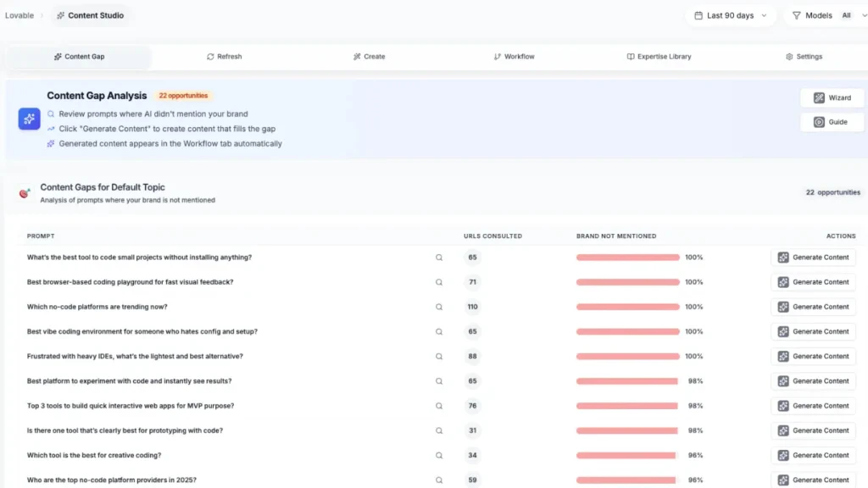Click magnifier for 'creative coding' prompt

(x=439, y=455)
